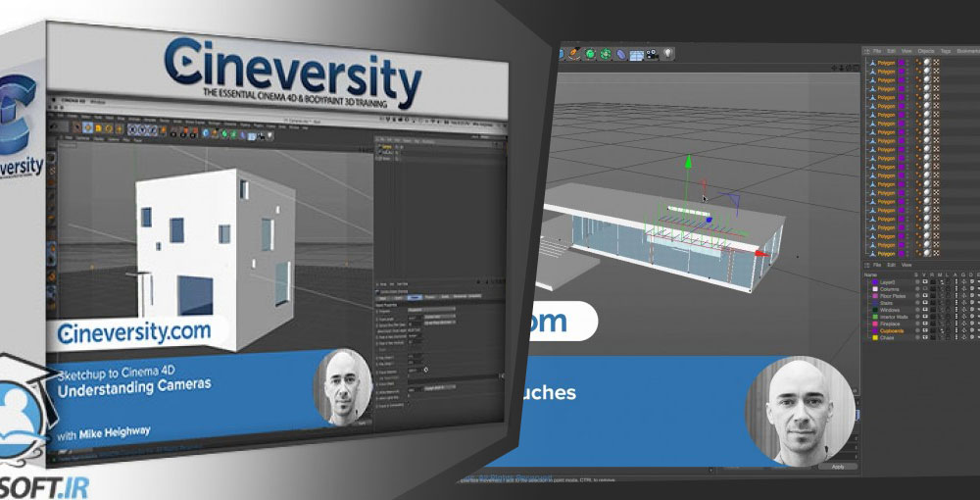Toggle lock for the Windows layer

pyautogui.click(x=948, y=310)
